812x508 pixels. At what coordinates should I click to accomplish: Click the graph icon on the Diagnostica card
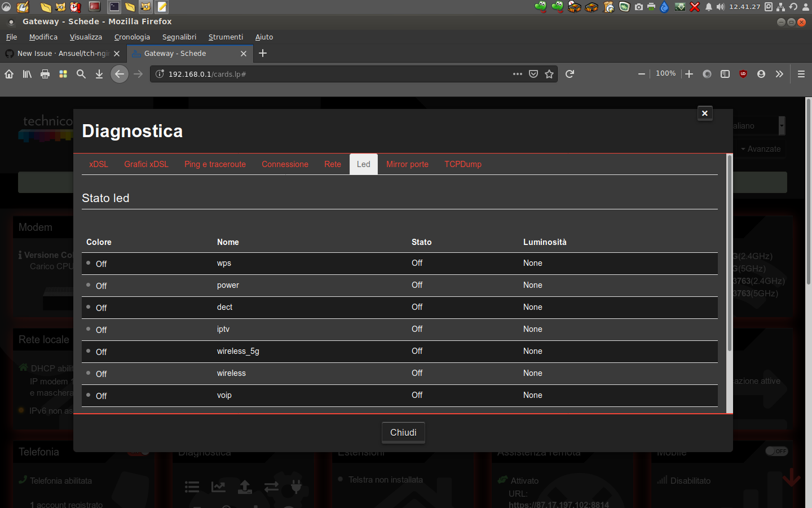[x=218, y=487]
